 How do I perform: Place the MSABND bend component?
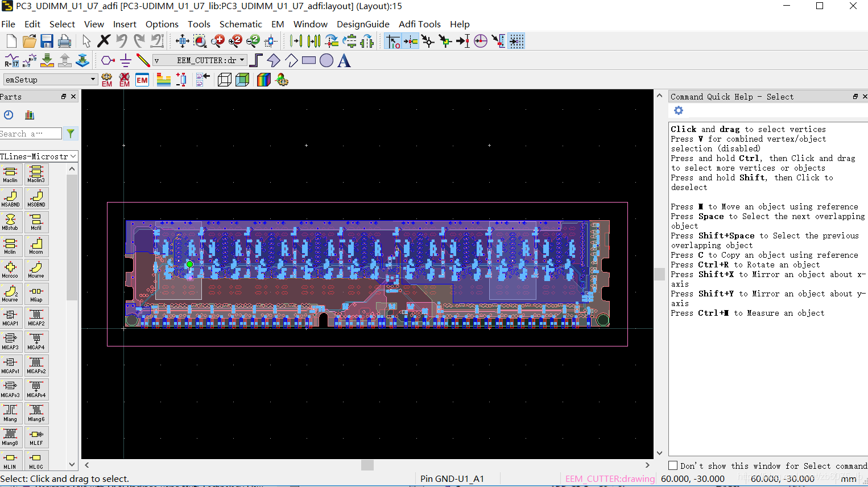pyautogui.click(x=10, y=198)
